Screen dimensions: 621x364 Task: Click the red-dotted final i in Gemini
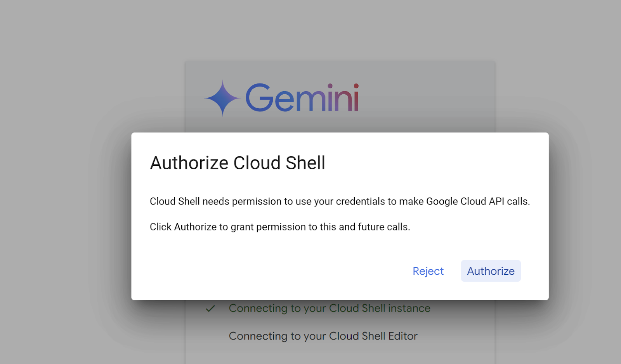(x=356, y=97)
